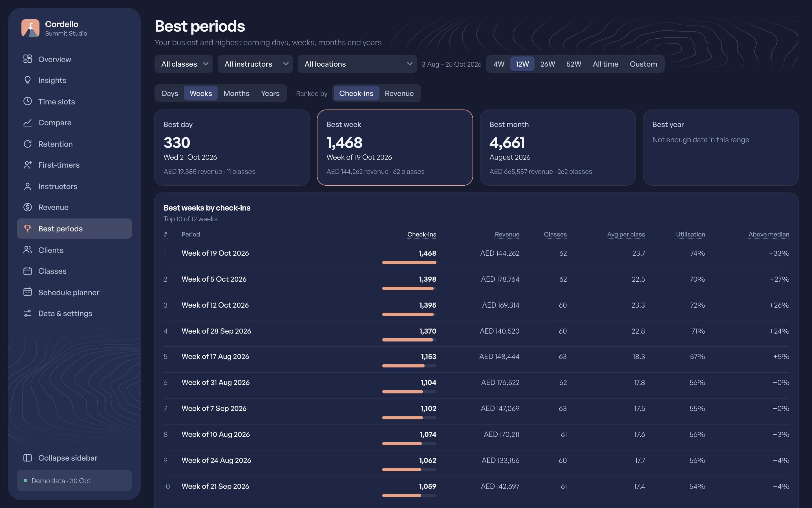
Task: Click the Week of 24 Aug 2026 row
Action: (476, 463)
